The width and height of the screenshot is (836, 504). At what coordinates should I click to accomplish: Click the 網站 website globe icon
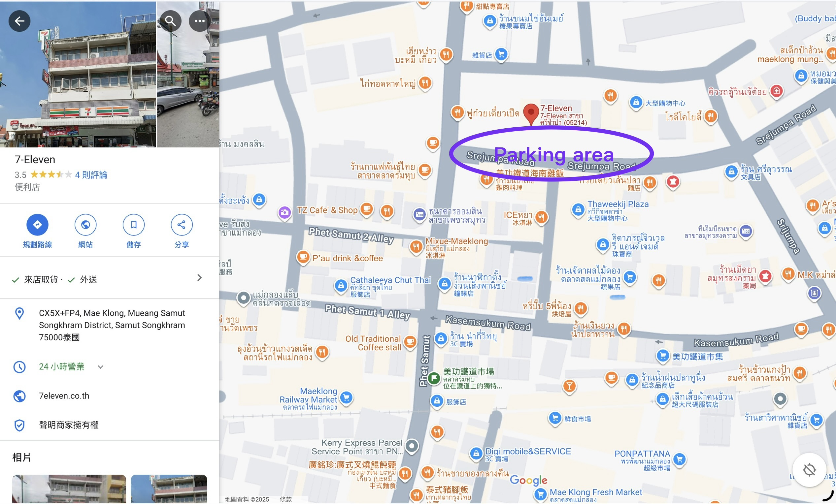85,225
